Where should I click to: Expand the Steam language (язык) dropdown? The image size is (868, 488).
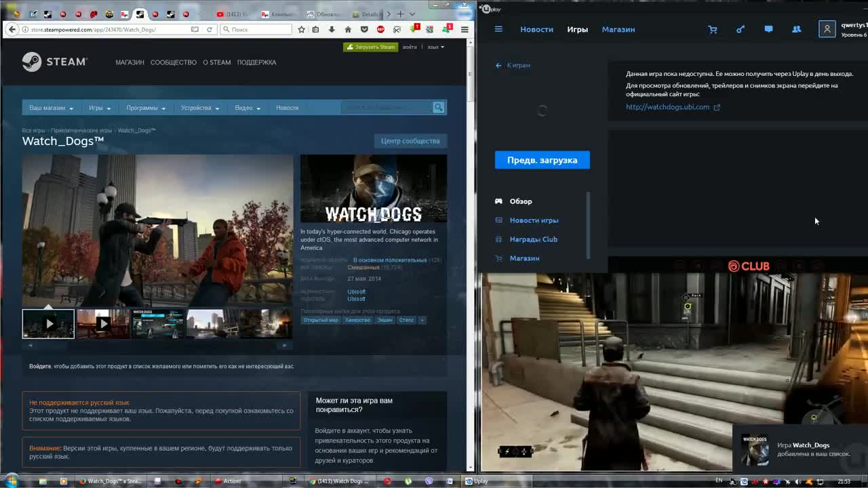tap(436, 47)
